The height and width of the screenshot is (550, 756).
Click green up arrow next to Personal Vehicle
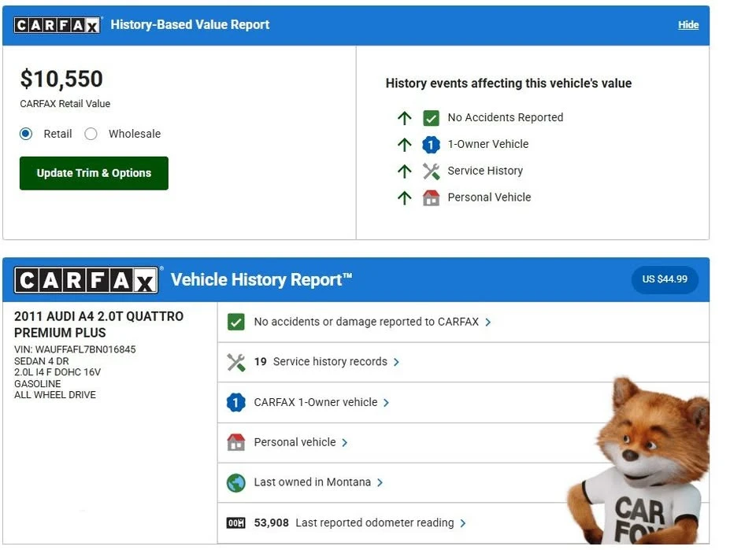pyautogui.click(x=405, y=197)
